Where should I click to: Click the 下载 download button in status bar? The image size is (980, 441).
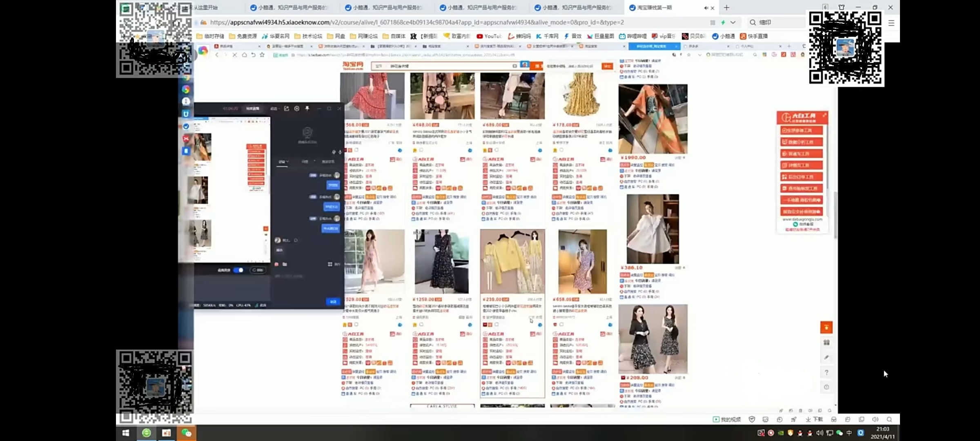[814, 419]
